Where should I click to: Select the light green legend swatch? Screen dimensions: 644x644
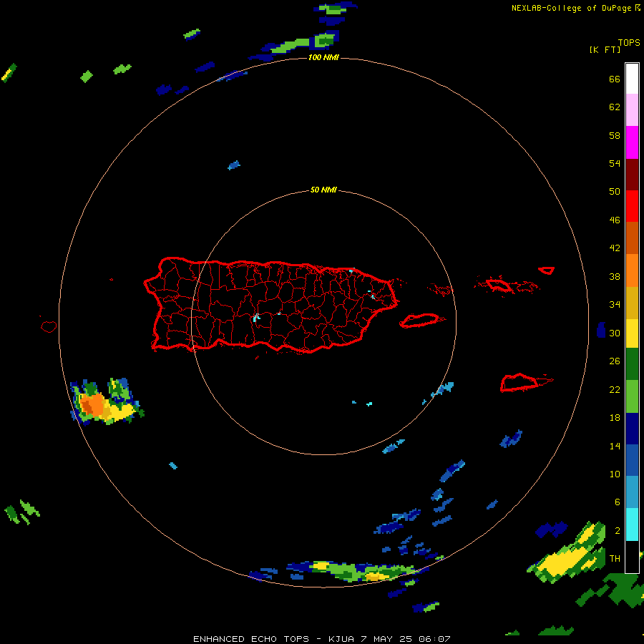(x=632, y=396)
